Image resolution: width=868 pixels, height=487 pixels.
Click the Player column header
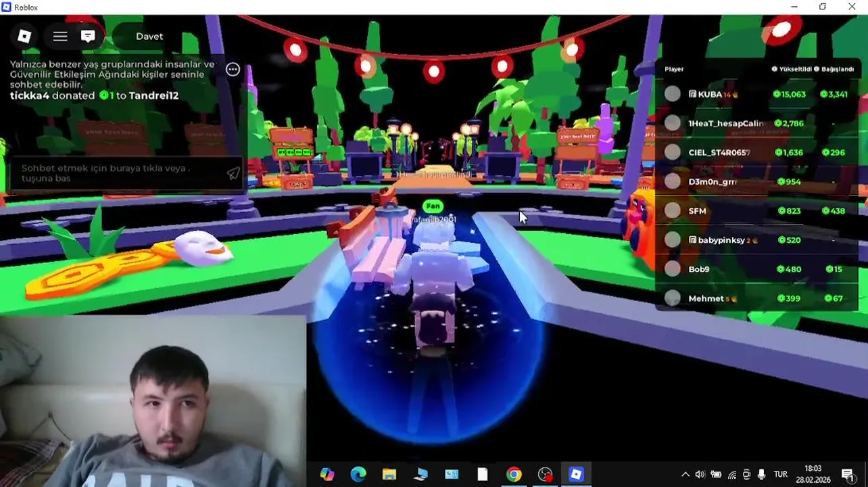click(674, 69)
